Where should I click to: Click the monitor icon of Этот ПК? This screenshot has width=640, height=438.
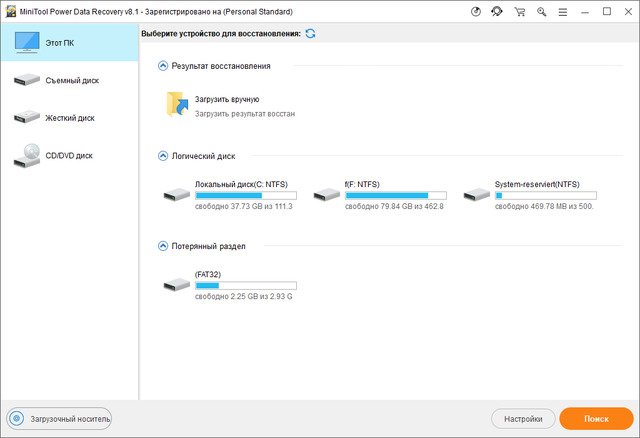tap(27, 42)
